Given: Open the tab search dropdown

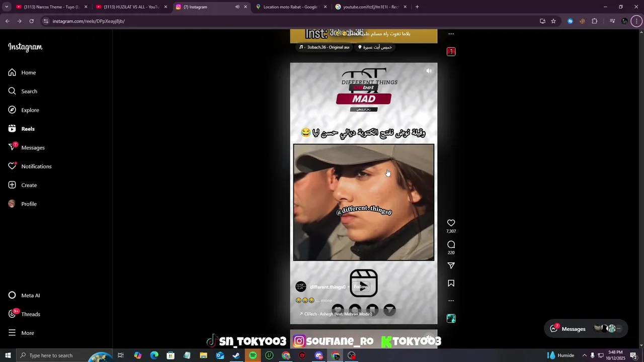Looking at the screenshot, I should pos(7,7).
